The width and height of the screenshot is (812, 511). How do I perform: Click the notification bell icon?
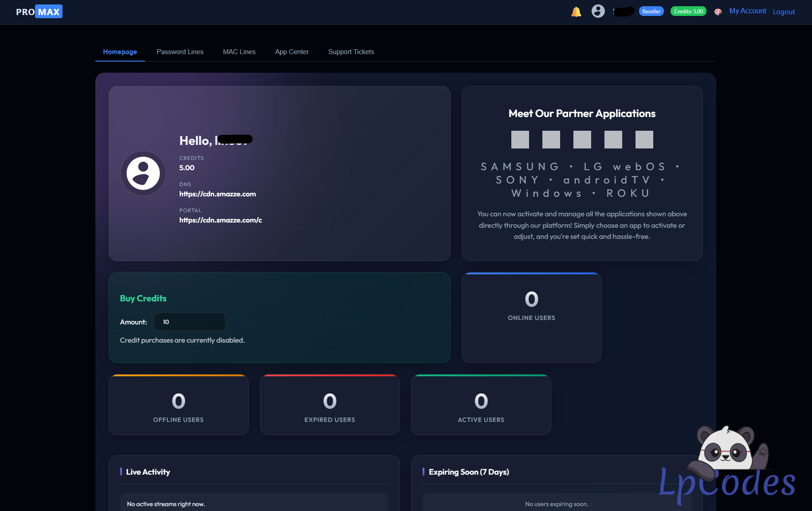576,12
